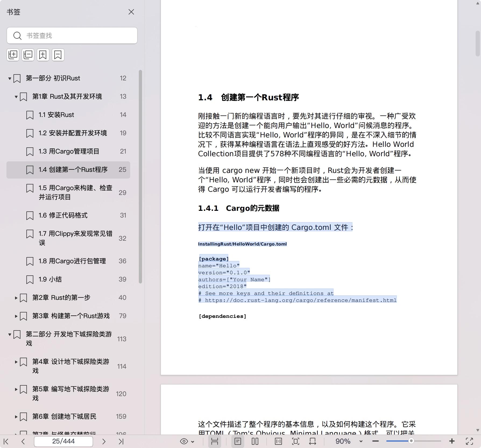Click highlighted manifest.html URL line
The width and height of the screenshot is (481, 448).
click(x=298, y=300)
